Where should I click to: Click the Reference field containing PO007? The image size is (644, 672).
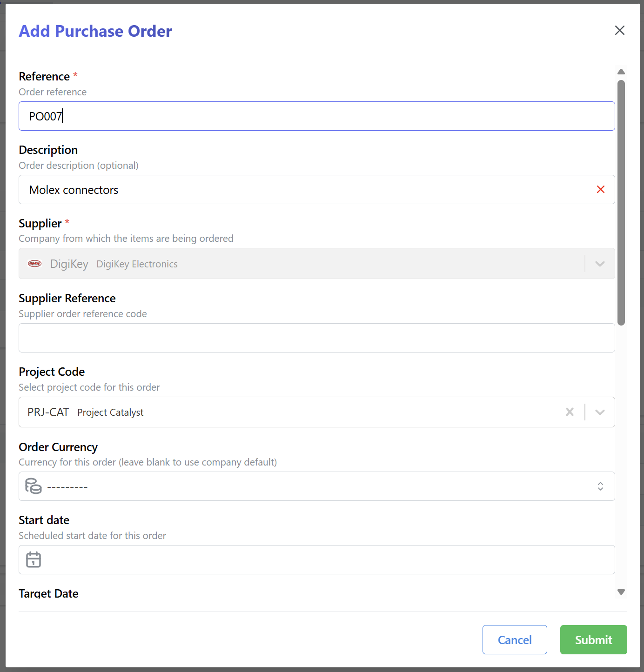tap(316, 116)
